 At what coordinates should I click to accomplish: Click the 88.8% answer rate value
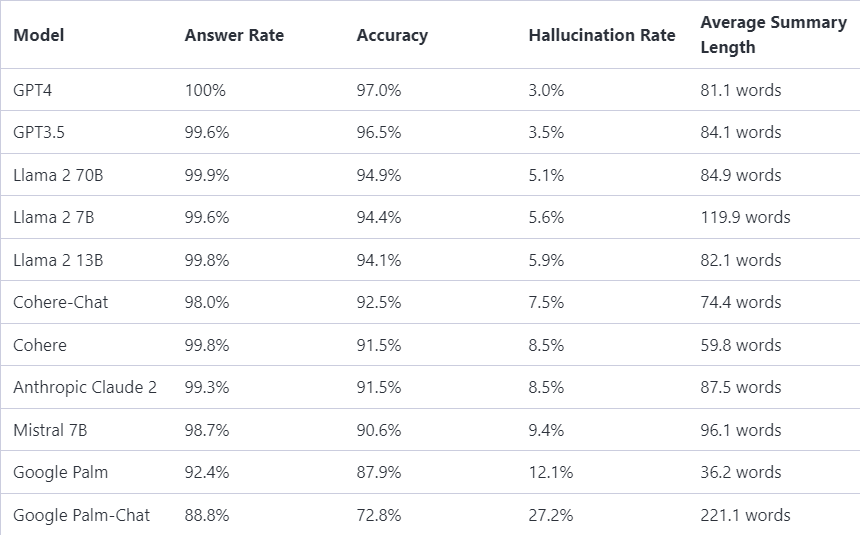(x=207, y=515)
